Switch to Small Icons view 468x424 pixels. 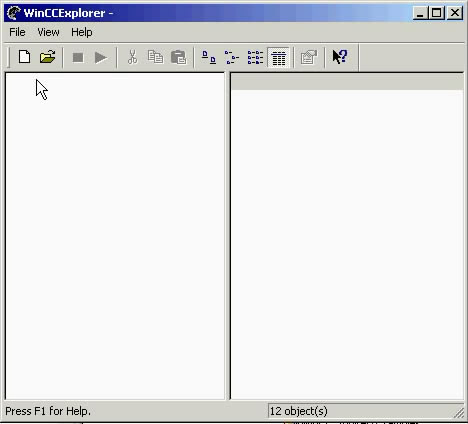pos(232,57)
